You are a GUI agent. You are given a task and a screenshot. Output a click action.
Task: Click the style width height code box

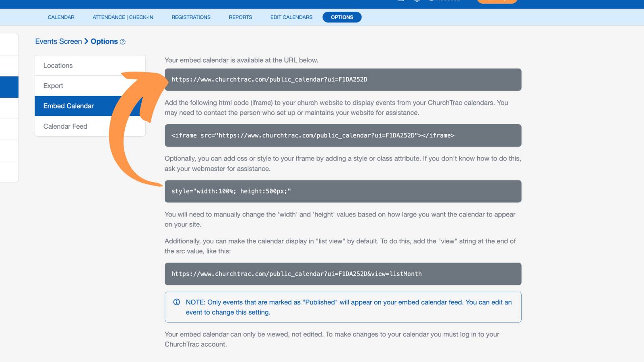coord(343,191)
